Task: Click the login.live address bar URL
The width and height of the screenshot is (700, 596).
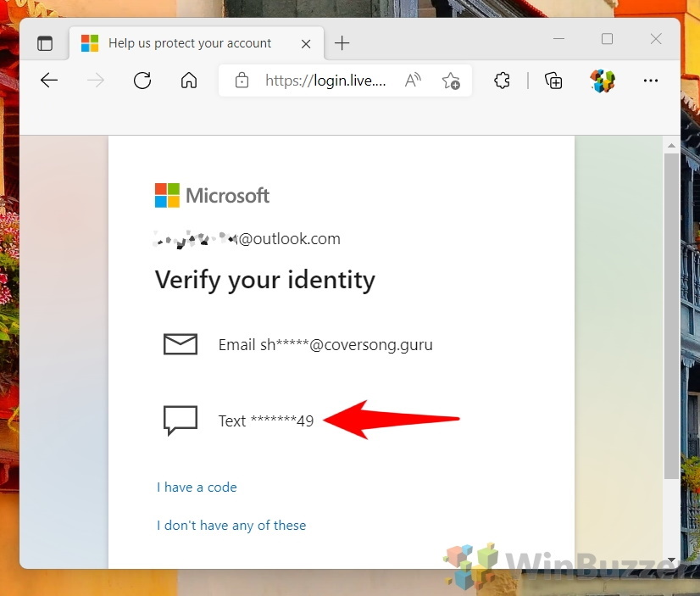Action: (325, 81)
